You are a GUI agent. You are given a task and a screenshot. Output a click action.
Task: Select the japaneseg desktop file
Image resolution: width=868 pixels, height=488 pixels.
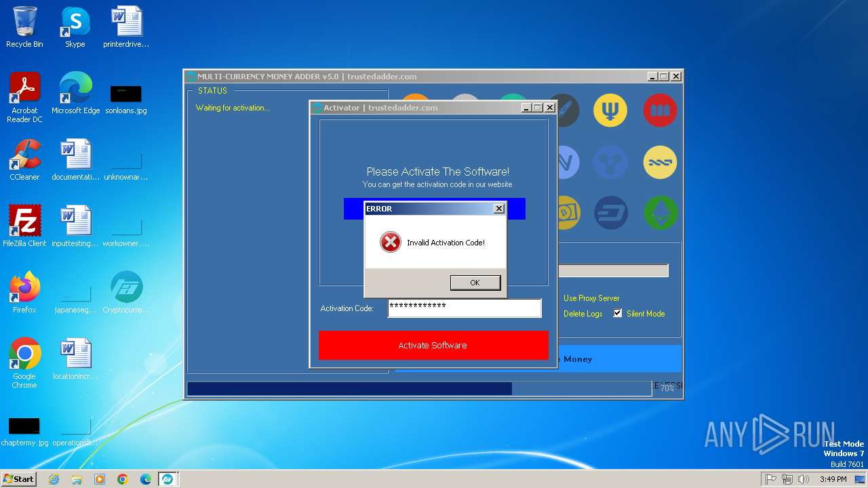(x=75, y=298)
